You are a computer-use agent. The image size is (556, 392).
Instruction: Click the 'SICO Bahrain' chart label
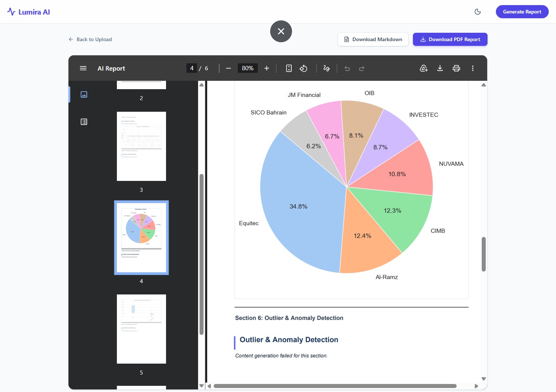tap(268, 112)
